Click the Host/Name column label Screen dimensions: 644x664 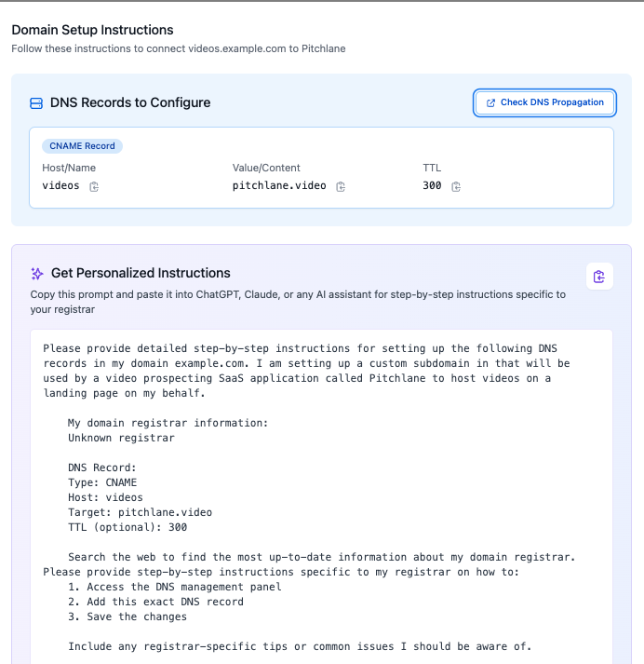coord(69,168)
